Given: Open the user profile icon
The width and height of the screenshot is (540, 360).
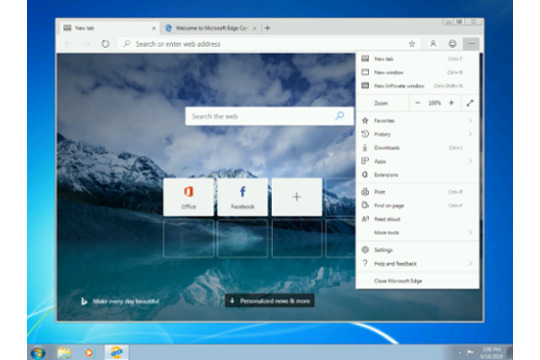Looking at the screenshot, I should [x=433, y=44].
